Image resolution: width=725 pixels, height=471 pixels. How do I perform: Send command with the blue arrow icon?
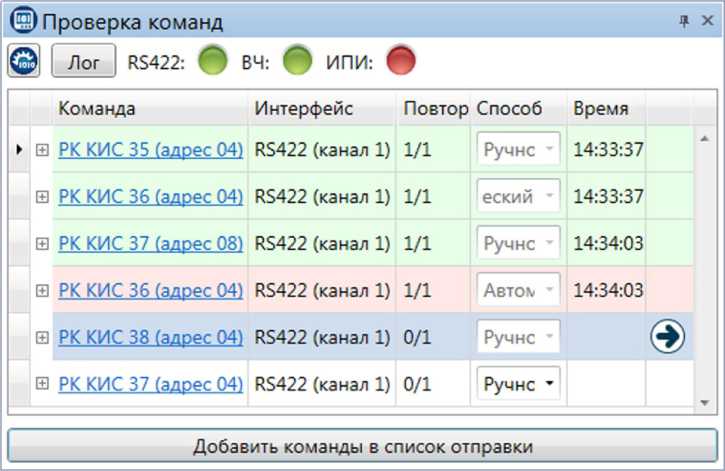(668, 336)
